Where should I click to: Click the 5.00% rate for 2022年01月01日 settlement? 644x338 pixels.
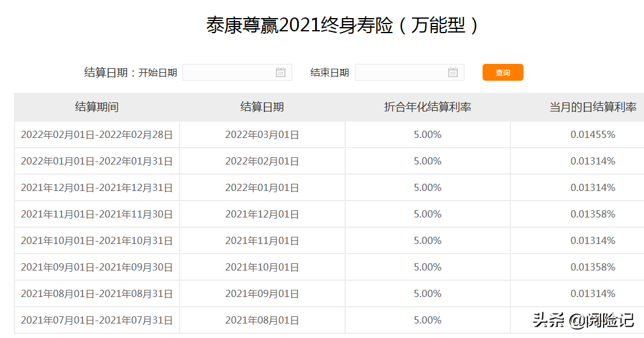coord(428,188)
